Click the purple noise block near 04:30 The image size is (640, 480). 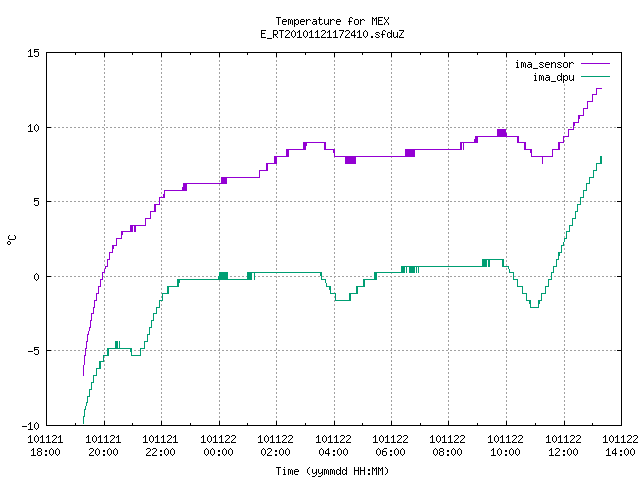[350, 160]
